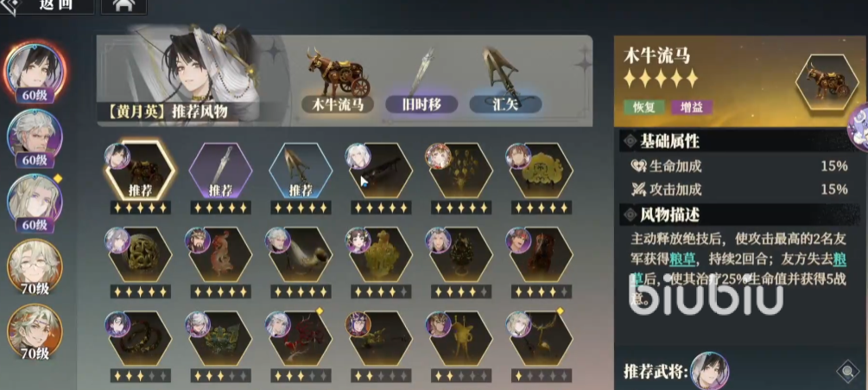Click the 恢复 green tag

point(643,107)
